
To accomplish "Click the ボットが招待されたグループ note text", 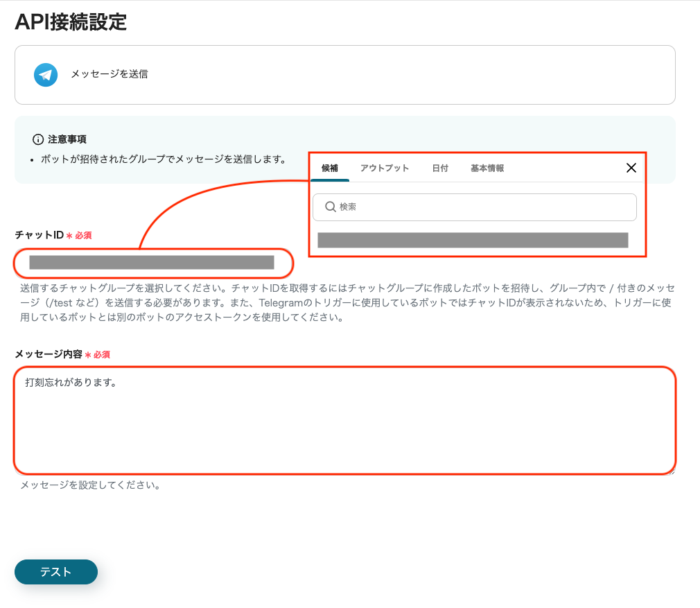I will point(164,159).
